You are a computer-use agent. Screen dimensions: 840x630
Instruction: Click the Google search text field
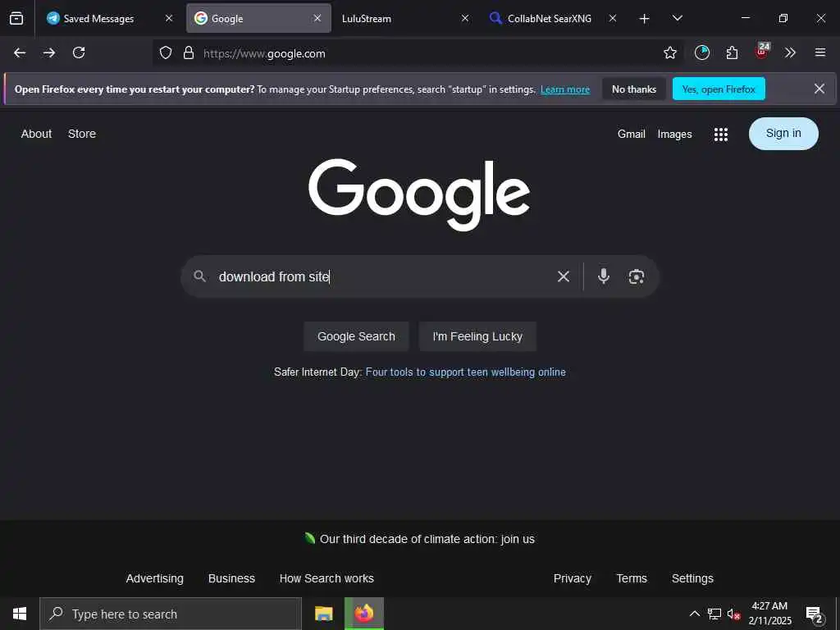click(383, 276)
